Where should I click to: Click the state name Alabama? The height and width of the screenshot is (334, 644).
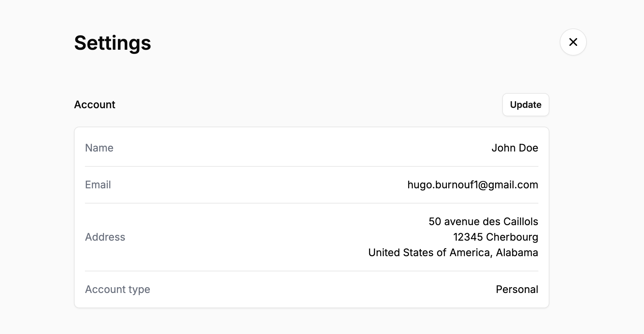pos(517,253)
